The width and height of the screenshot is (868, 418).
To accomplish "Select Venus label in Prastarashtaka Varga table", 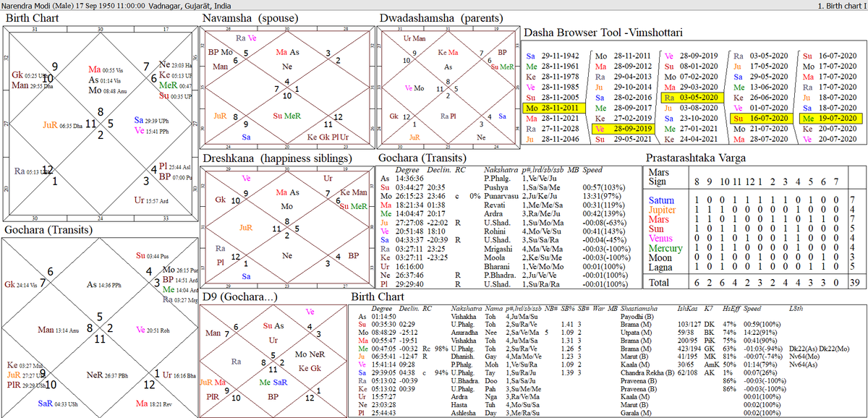I will coord(662,238).
